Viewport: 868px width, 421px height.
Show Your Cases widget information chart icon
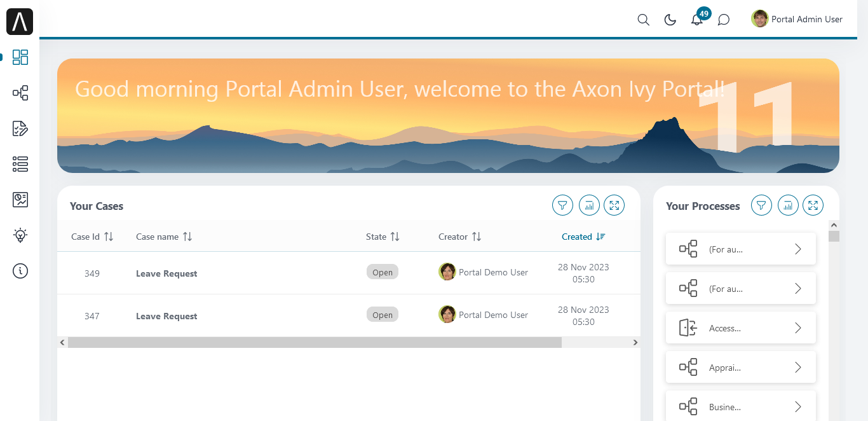(589, 205)
